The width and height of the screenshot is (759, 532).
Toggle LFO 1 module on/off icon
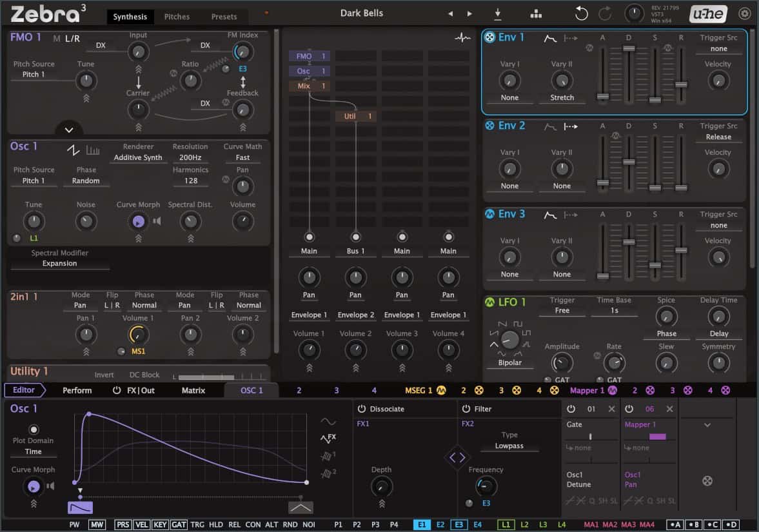[489, 302]
